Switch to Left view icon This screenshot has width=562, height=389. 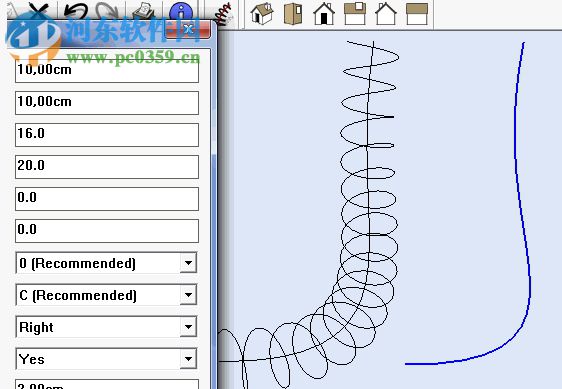pyautogui.click(x=417, y=14)
